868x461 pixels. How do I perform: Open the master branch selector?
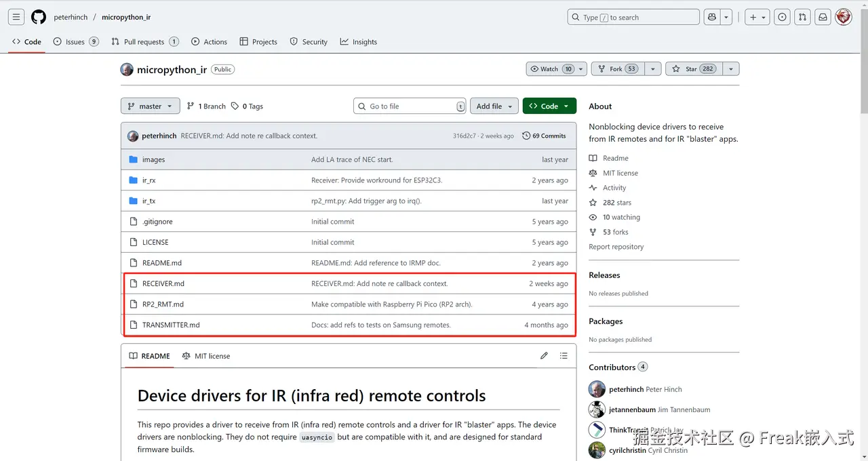click(x=151, y=106)
